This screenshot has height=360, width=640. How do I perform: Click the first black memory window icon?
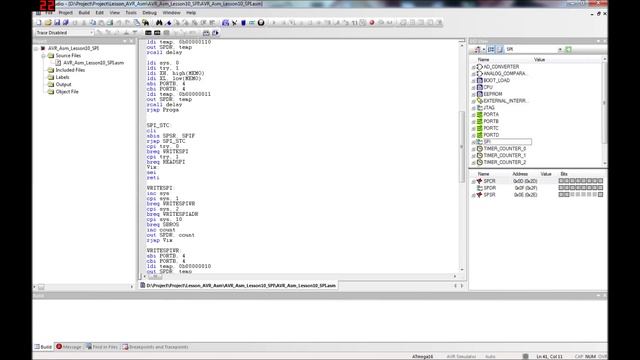point(148,33)
